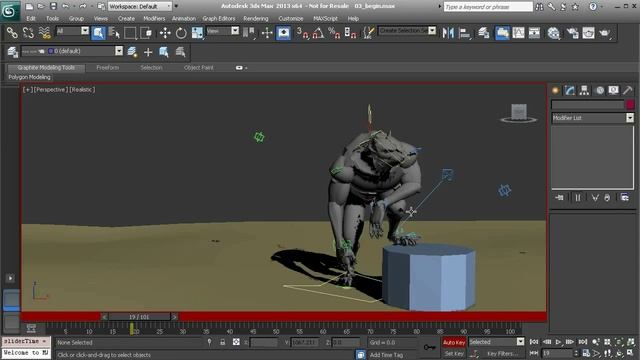Toggle Spinner Snap

[x=350, y=33]
